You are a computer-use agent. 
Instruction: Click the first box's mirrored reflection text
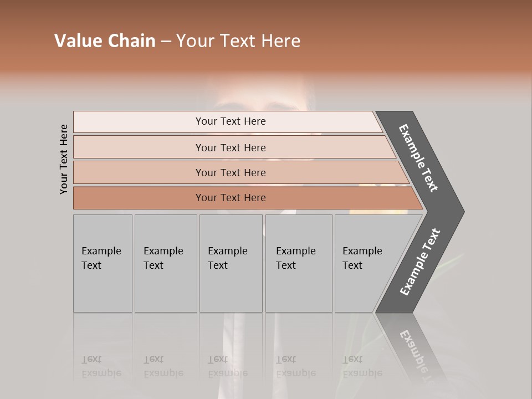pyautogui.click(x=101, y=366)
